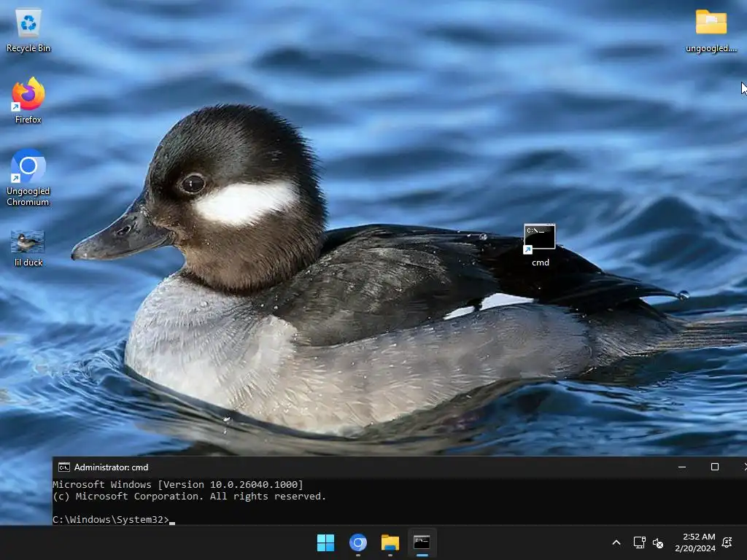Open the Windows Start menu

[x=326, y=542]
